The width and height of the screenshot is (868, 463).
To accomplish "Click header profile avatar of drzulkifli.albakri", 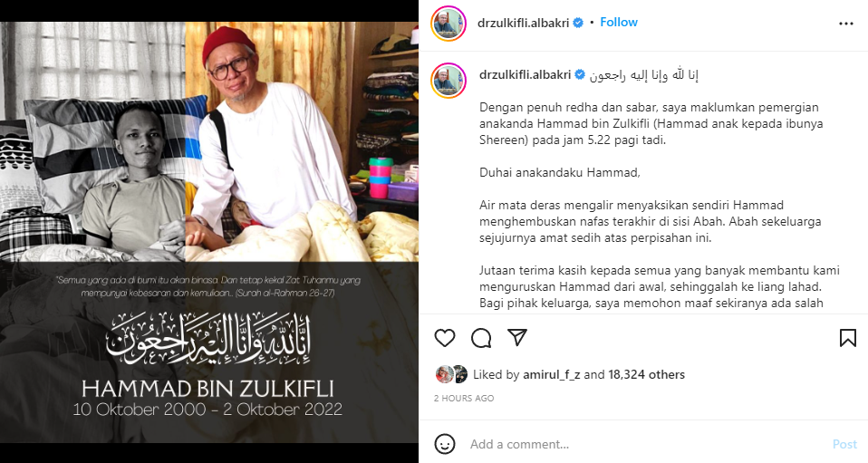I will pyautogui.click(x=448, y=24).
